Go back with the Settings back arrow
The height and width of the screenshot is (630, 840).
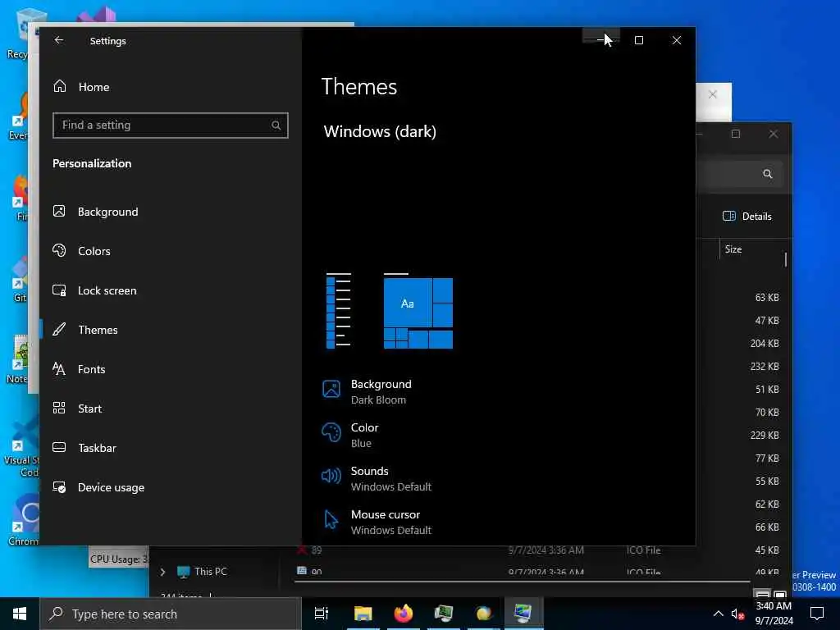tap(59, 40)
